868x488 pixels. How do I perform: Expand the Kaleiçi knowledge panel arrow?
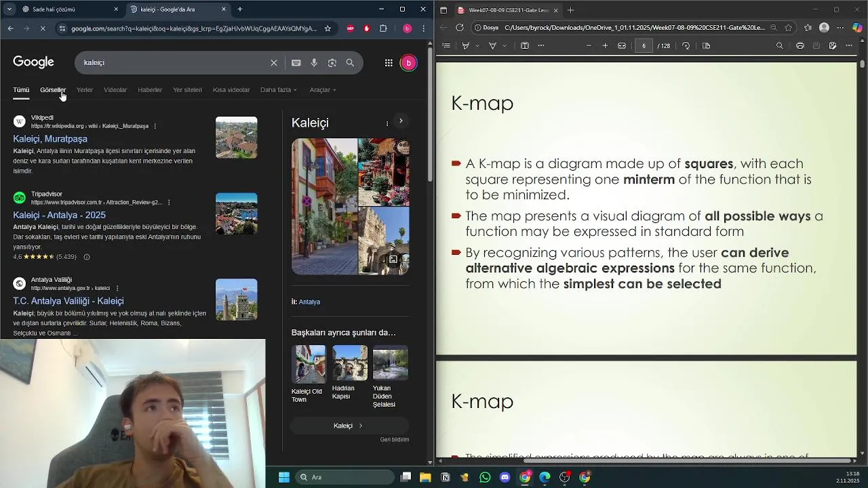[401, 121]
